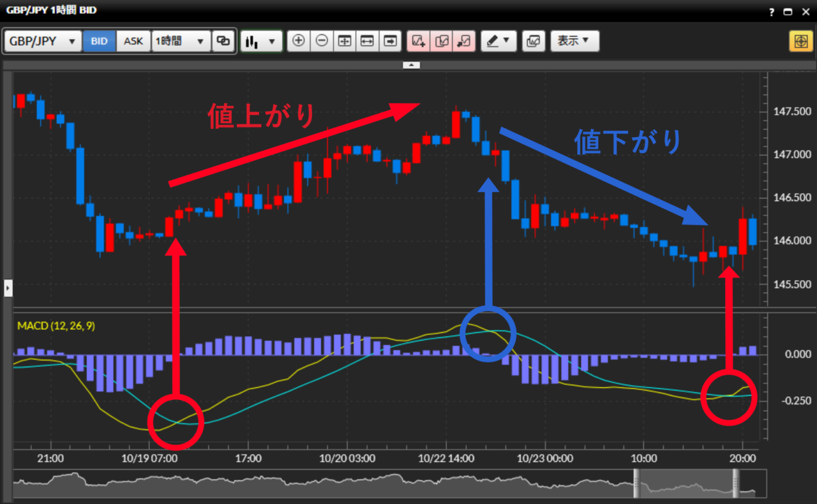Click the 10/19 07:00 time axis label
The image size is (817, 504).
click(149, 458)
